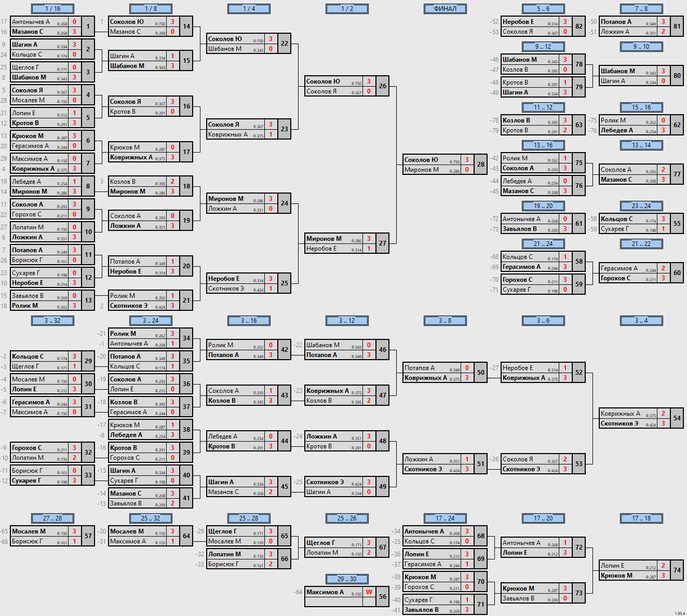Open the 17 .. 20 placement header
687x616 pixels.
point(543,518)
